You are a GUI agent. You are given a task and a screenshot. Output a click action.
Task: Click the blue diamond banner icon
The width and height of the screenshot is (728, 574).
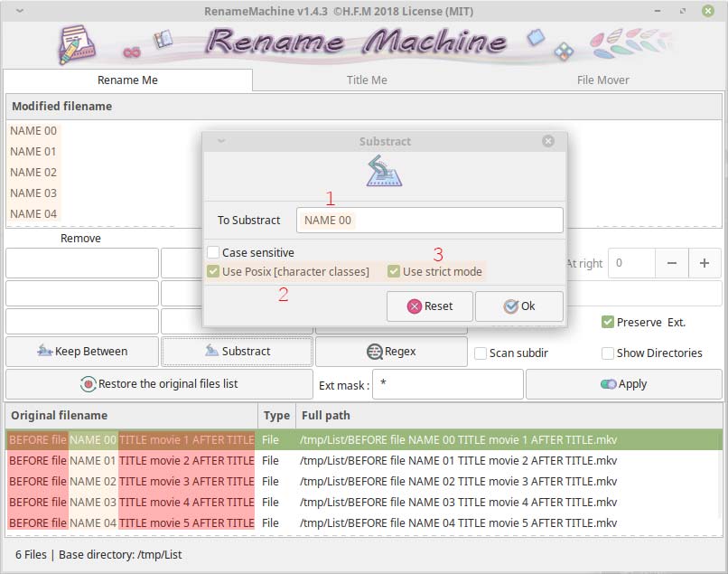pyautogui.click(x=536, y=38)
